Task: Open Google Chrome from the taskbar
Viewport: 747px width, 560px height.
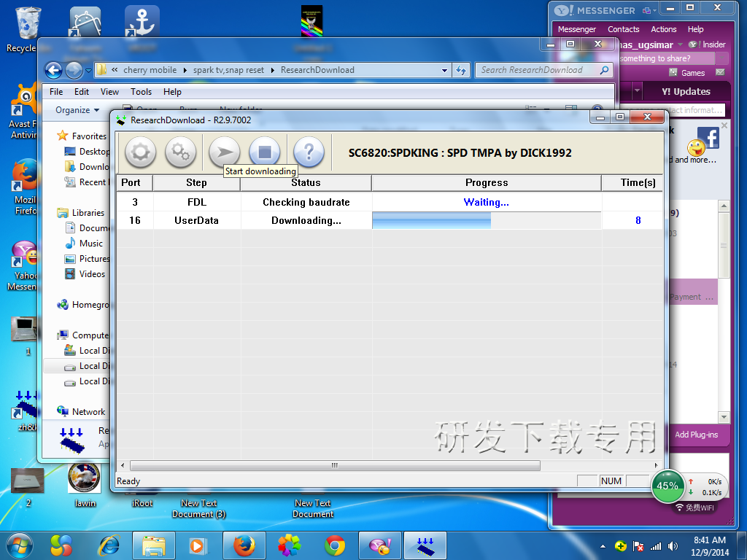Action: pos(335,545)
